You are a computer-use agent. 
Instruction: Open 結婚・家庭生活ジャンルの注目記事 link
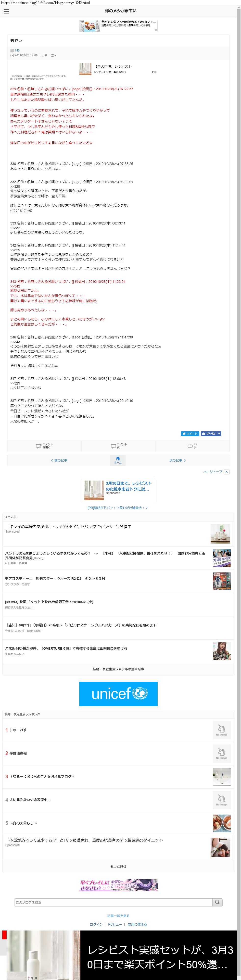point(118,669)
